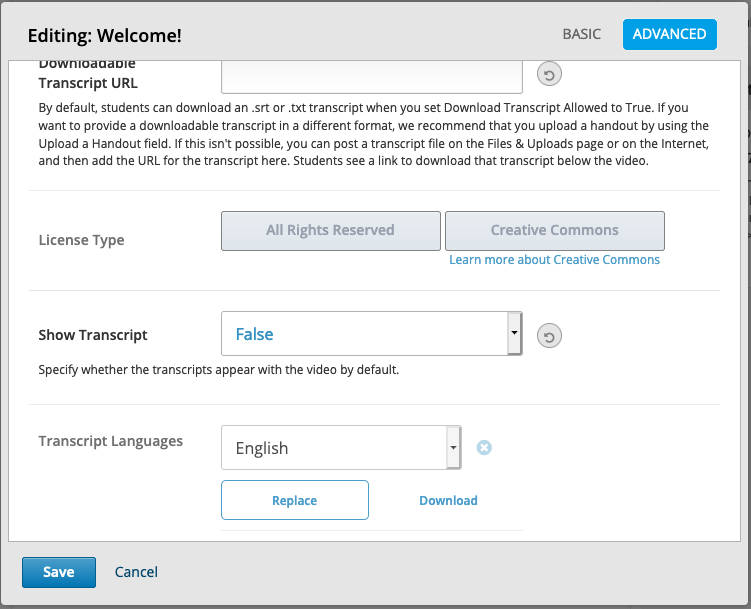
Task: Open Learn more about Creative Commons
Action: tap(554, 259)
